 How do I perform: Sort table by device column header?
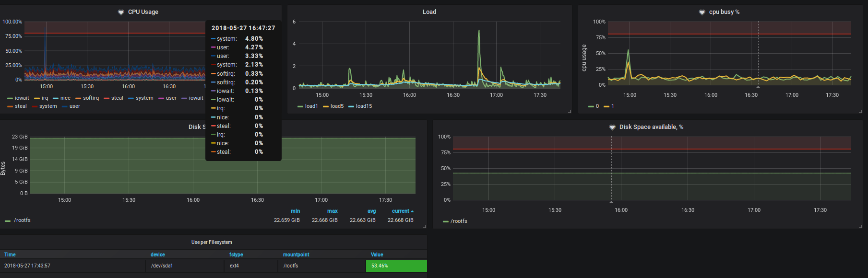pyautogui.click(x=158, y=255)
